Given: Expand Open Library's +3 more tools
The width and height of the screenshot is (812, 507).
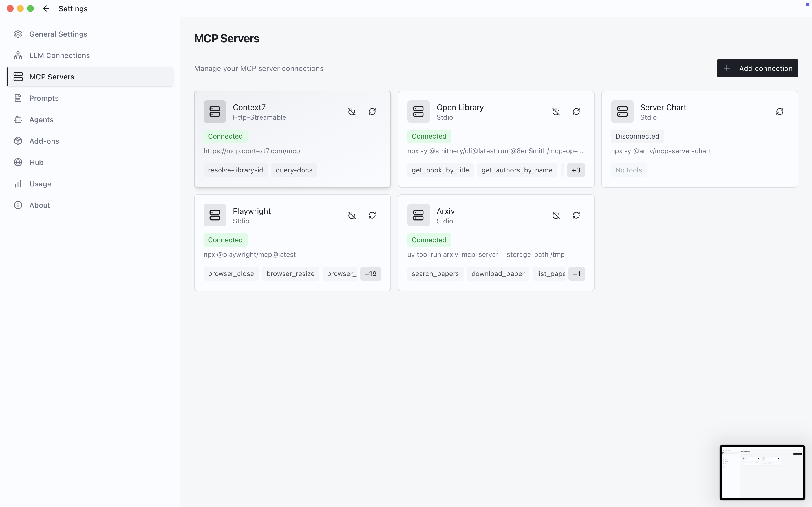Looking at the screenshot, I should click(576, 170).
